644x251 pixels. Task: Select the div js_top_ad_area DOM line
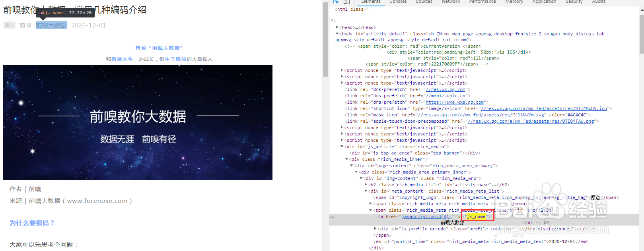coord(415,153)
